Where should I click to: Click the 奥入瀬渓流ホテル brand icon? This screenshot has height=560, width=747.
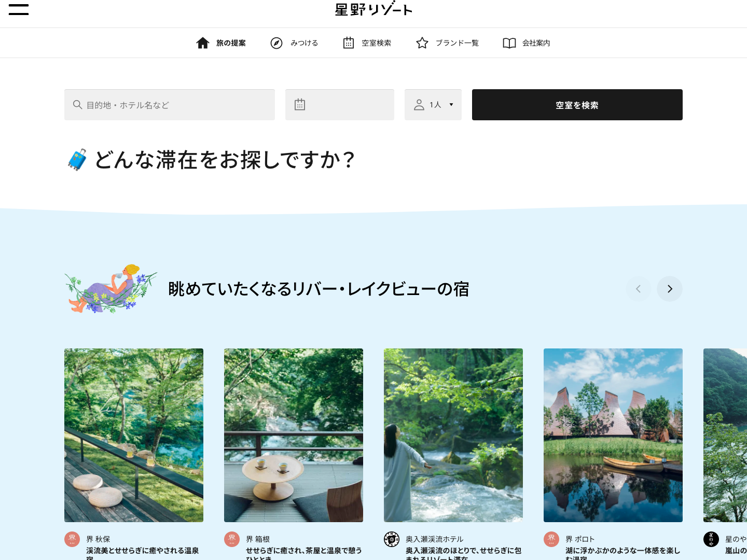tap(392, 539)
